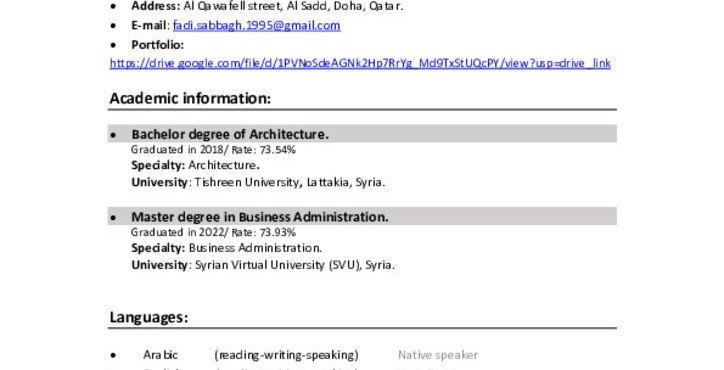Click the Native speaker text

click(x=438, y=355)
